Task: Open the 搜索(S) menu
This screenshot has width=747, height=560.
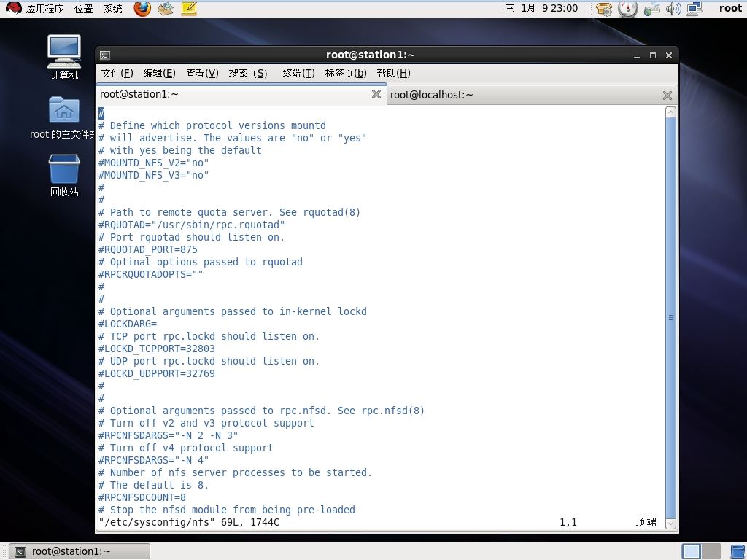Action: pos(248,73)
